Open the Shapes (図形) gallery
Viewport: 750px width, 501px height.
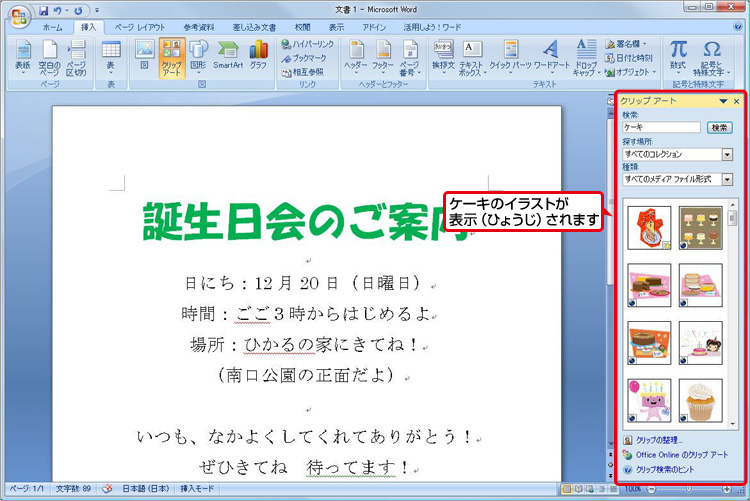tap(198, 57)
